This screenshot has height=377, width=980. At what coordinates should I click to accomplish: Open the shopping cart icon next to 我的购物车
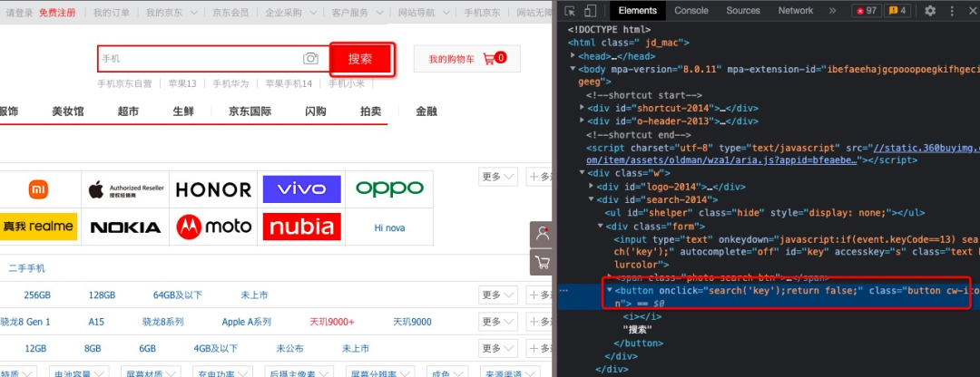tap(489, 59)
